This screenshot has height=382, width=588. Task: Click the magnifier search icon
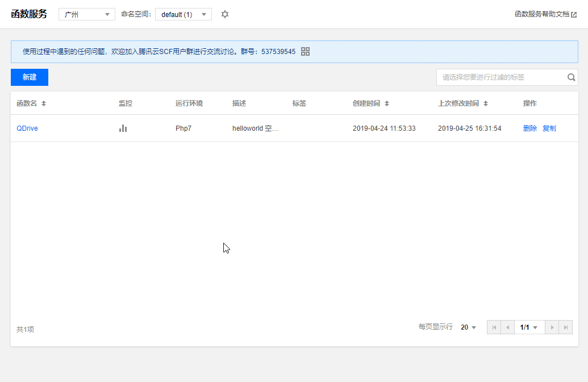[x=571, y=77]
